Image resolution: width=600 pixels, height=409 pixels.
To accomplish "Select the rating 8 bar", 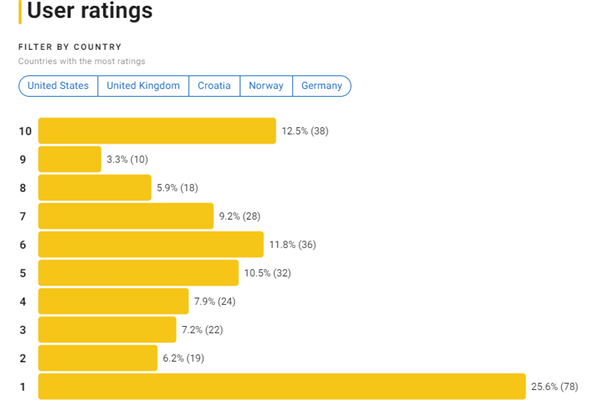I will 95,187.
